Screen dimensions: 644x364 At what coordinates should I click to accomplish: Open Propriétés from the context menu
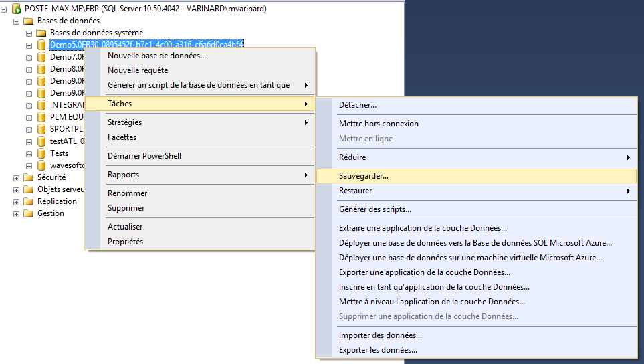(199, 242)
